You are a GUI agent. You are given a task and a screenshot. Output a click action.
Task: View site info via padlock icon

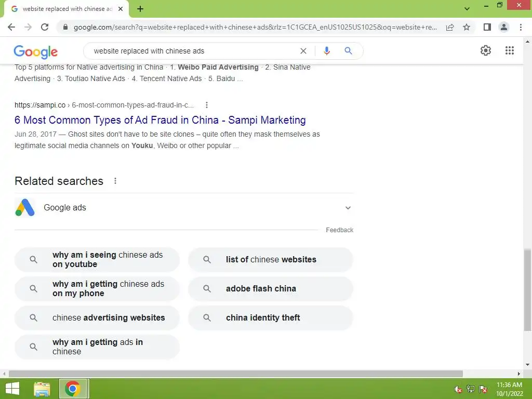click(66, 27)
